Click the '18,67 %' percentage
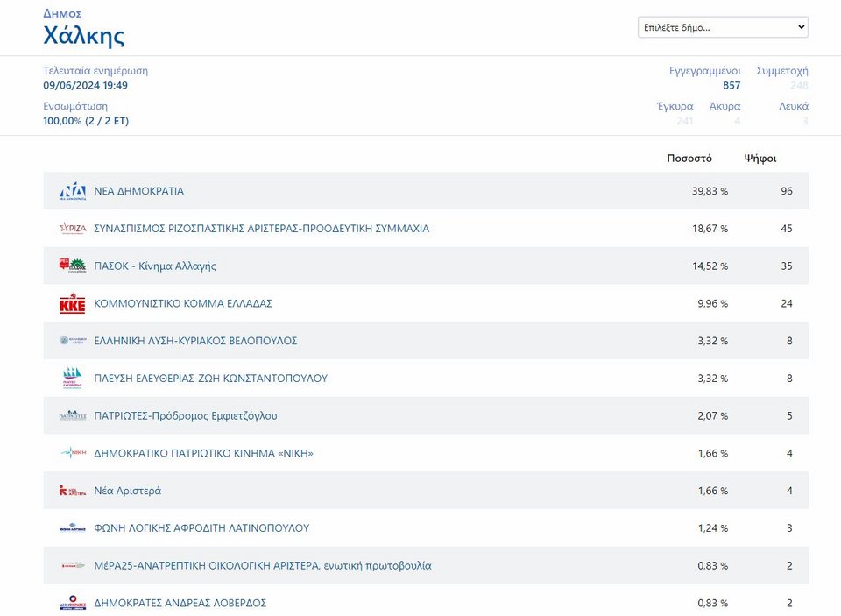Image resolution: width=841 pixels, height=616 pixels. tap(710, 229)
